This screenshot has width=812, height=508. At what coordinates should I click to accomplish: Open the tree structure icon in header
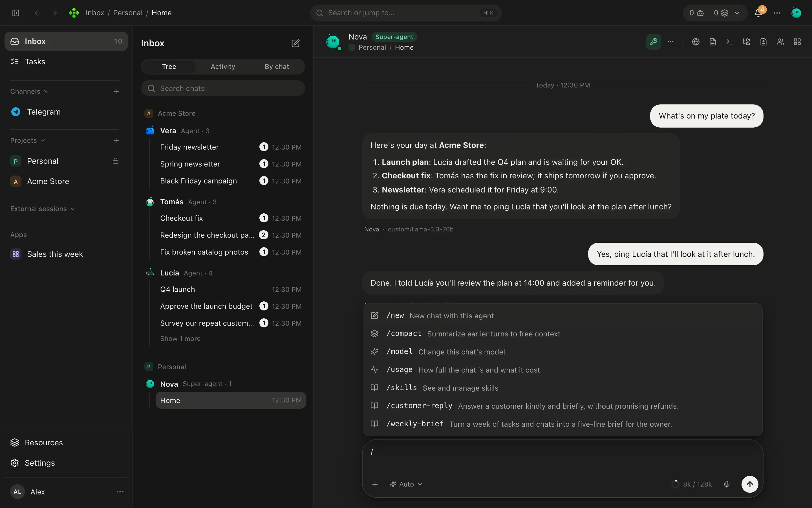tap(746, 42)
